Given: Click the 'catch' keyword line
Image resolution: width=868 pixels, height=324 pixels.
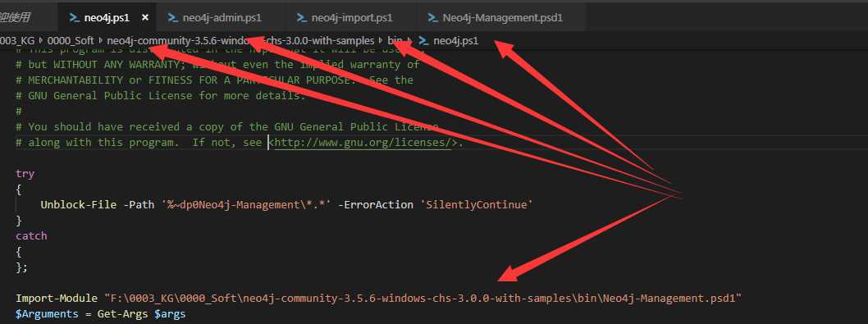Looking at the screenshot, I should click(x=31, y=235).
